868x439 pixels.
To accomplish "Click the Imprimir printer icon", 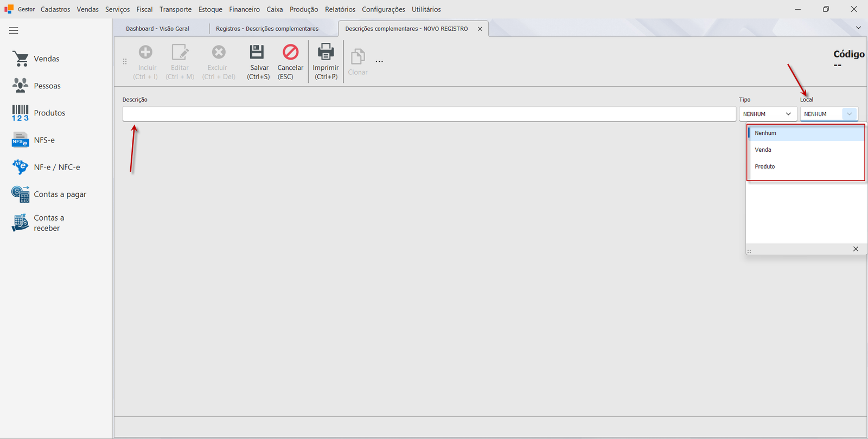I will point(325,52).
